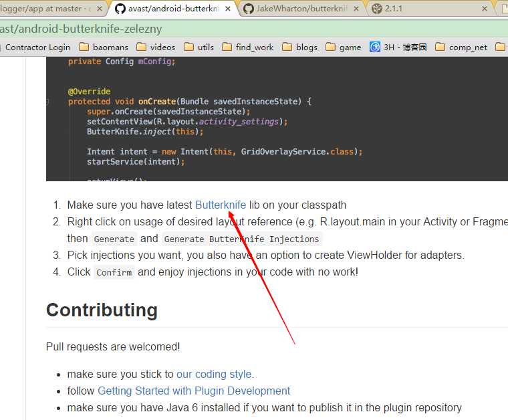Close the JakeWharton/butterknife tab
Viewport: 508px width, 420px height.
(x=356, y=9)
